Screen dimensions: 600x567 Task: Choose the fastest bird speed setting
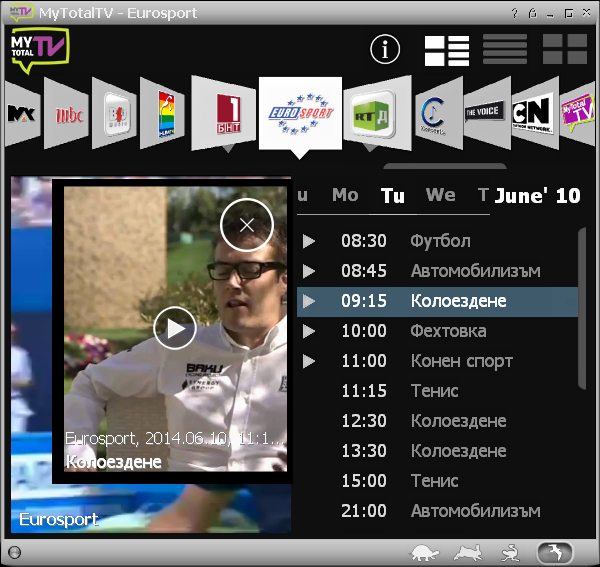click(555, 552)
